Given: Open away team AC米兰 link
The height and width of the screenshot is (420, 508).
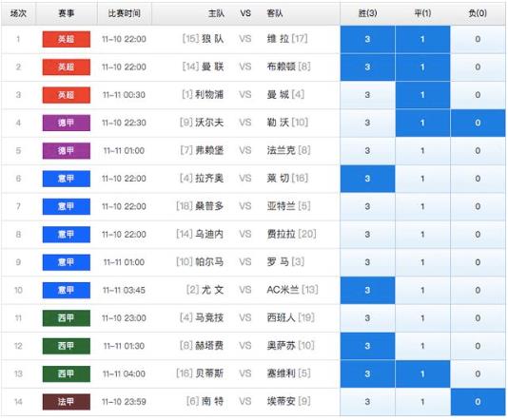Looking at the screenshot, I should pyautogui.click(x=283, y=290).
